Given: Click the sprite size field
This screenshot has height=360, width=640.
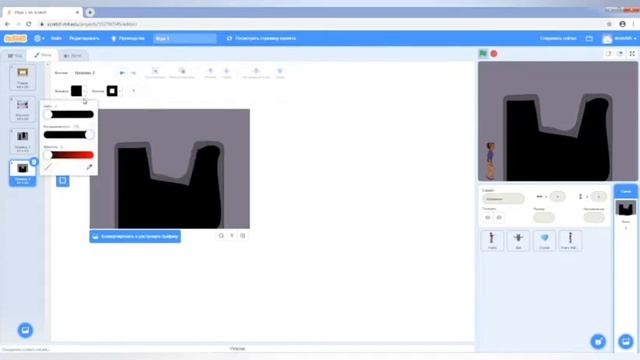Looking at the screenshot, I should (544, 218).
